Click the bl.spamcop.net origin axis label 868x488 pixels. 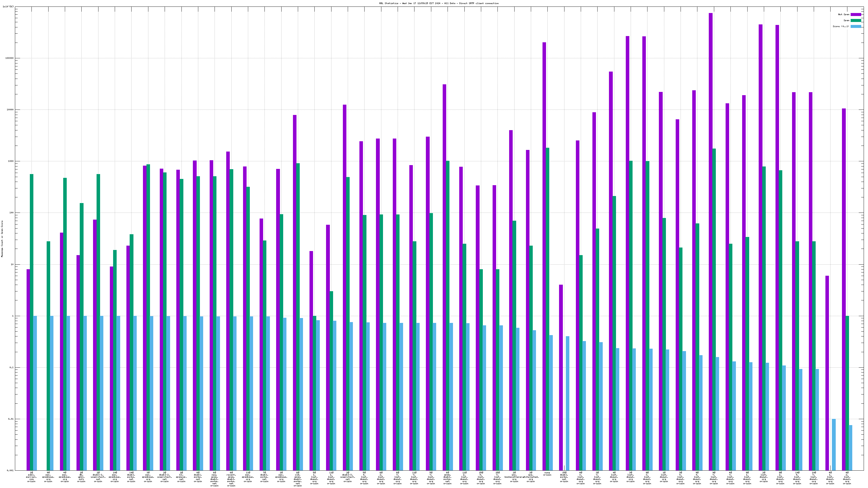point(181,477)
